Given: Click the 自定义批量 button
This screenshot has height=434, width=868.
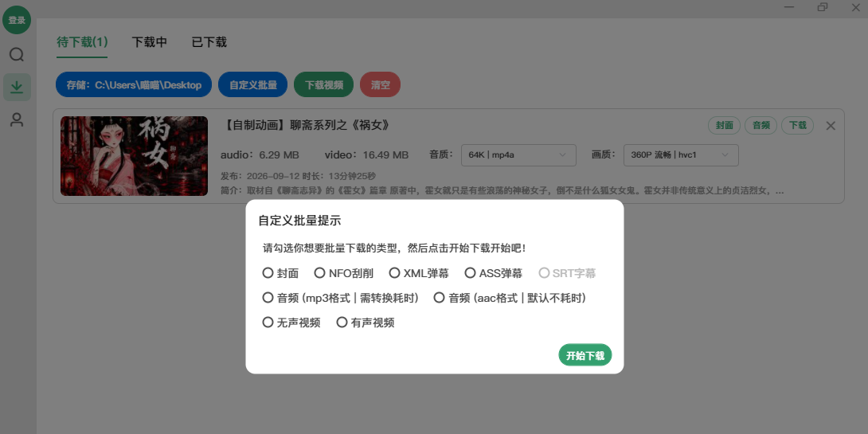Looking at the screenshot, I should coord(253,84).
